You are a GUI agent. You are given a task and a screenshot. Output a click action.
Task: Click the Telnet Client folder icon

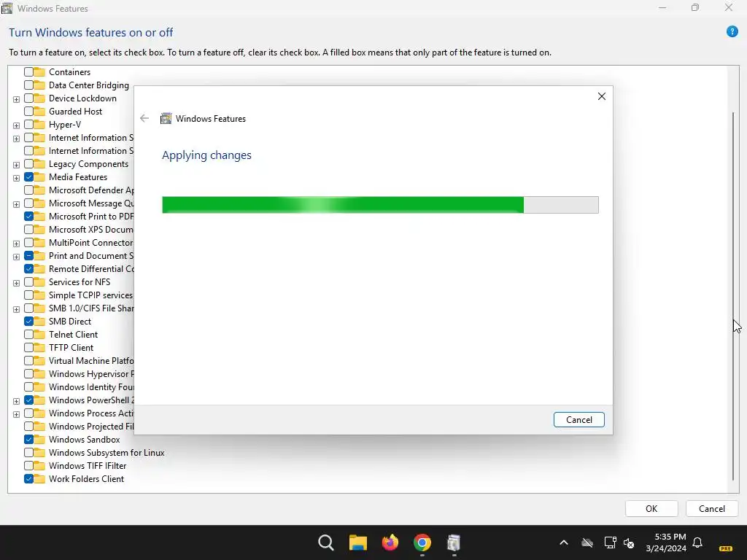click(39, 334)
